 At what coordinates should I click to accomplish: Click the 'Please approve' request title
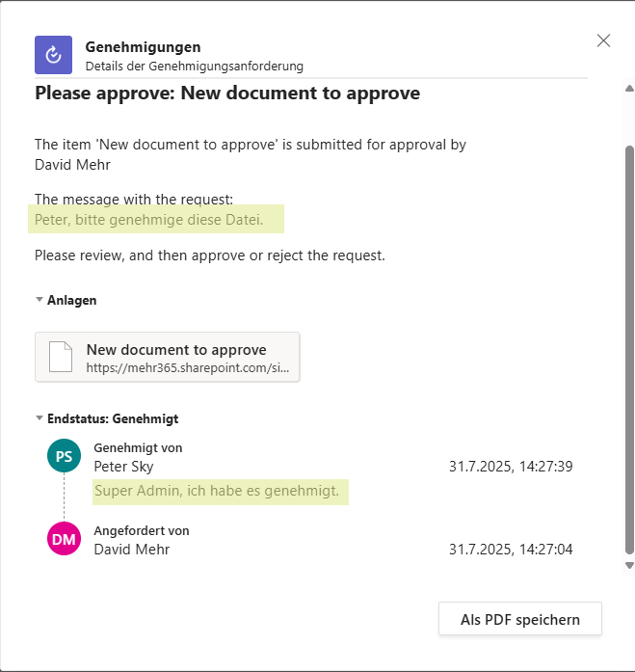(x=227, y=93)
